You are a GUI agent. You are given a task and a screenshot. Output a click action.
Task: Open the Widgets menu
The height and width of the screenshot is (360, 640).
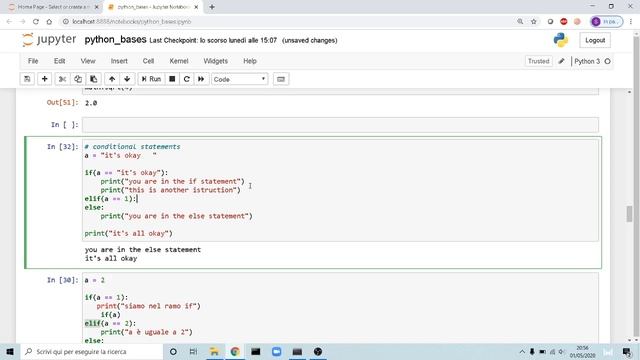click(x=216, y=61)
